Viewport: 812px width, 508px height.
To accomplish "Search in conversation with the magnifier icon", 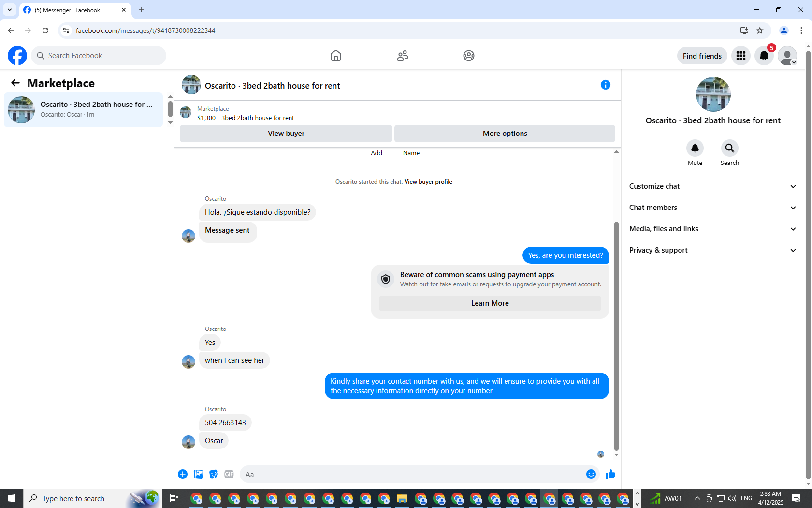I will [730, 148].
